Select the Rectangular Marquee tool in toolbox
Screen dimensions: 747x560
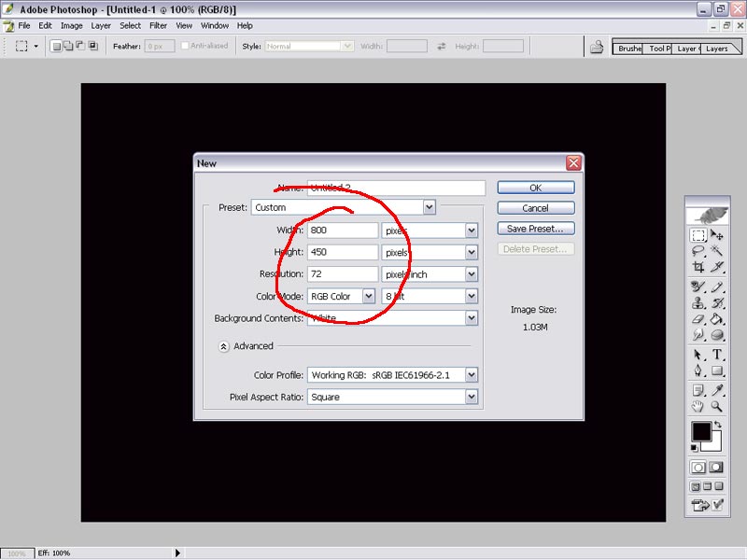tap(698, 236)
